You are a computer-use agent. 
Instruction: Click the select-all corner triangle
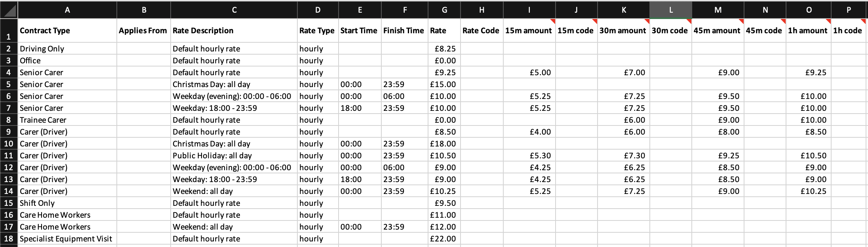[x=9, y=9]
